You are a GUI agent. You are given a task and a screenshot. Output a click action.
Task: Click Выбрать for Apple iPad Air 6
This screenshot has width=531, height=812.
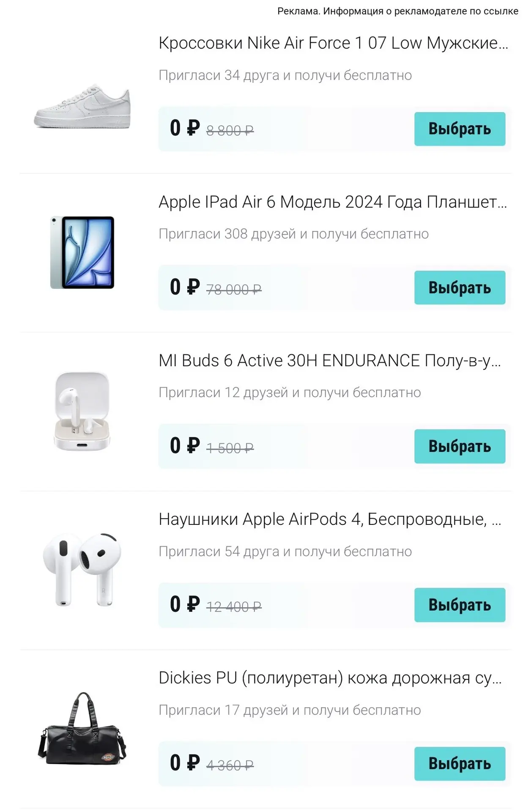pyautogui.click(x=460, y=288)
